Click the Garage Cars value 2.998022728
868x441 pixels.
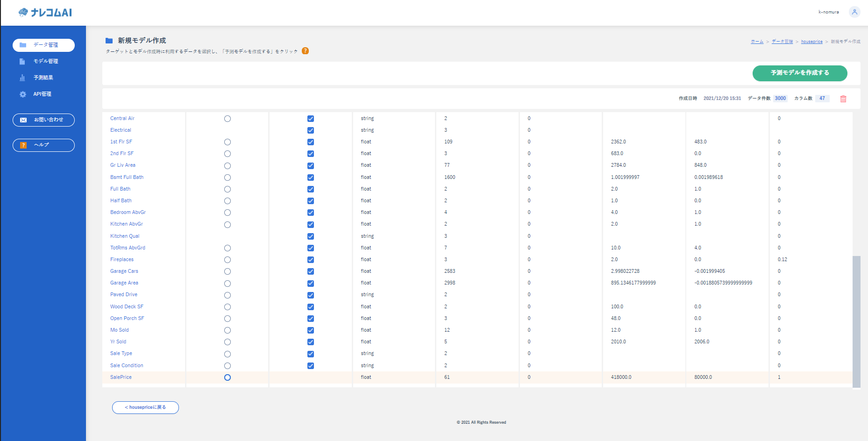(x=625, y=271)
